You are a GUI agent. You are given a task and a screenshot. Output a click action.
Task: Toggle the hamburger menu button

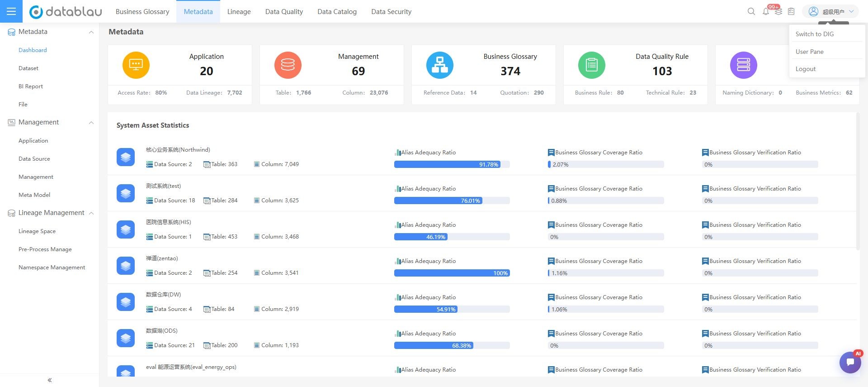[x=11, y=11]
